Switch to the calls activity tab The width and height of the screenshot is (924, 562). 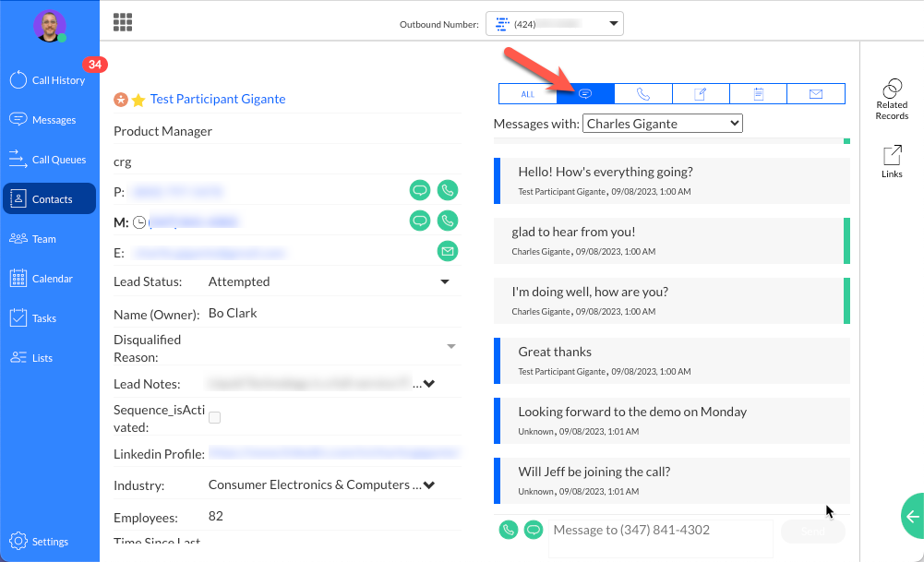coord(642,94)
